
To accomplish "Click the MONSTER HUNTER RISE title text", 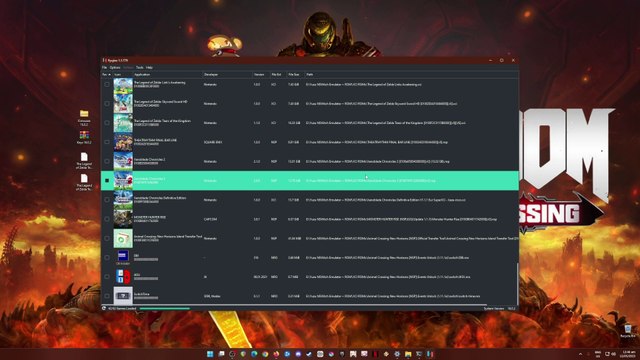I will click(x=150, y=218).
